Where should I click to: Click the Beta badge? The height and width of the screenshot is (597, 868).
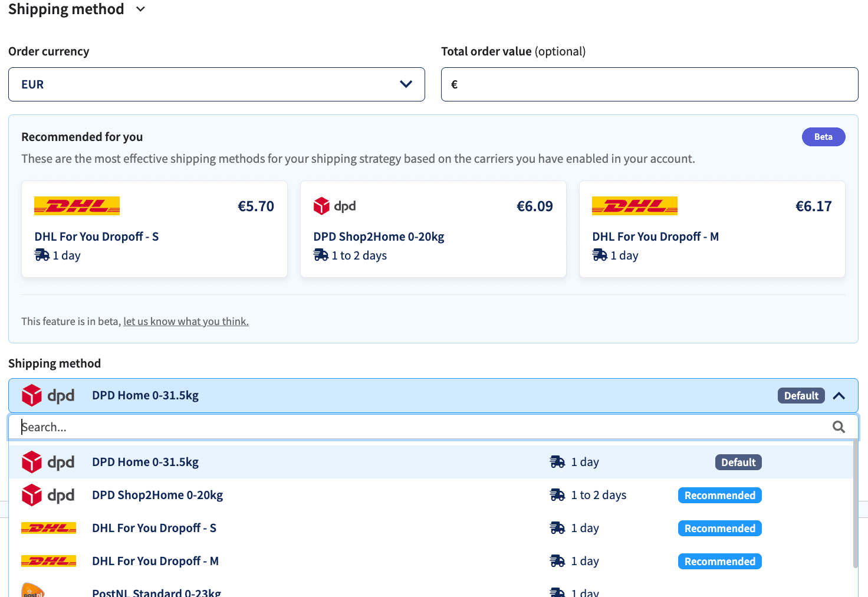823,137
